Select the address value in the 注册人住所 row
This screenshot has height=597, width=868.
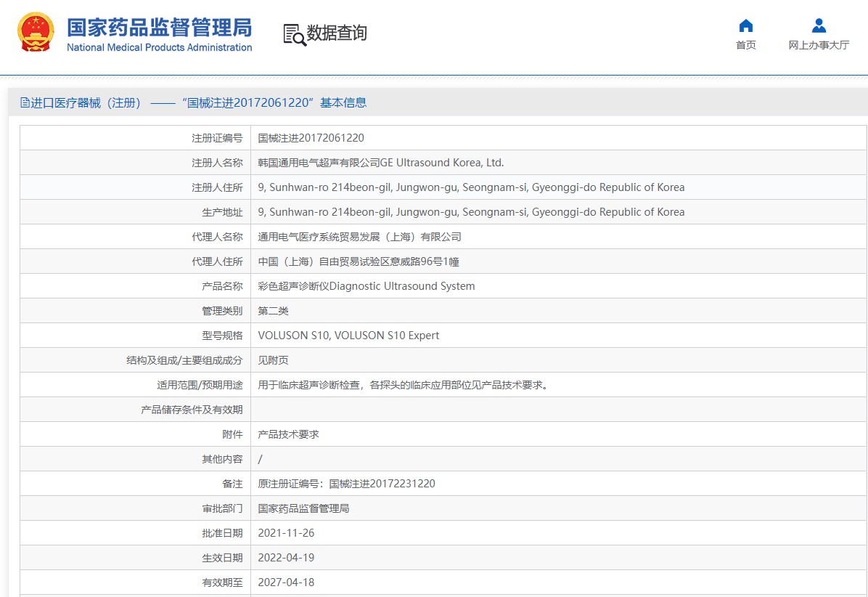[x=471, y=187]
